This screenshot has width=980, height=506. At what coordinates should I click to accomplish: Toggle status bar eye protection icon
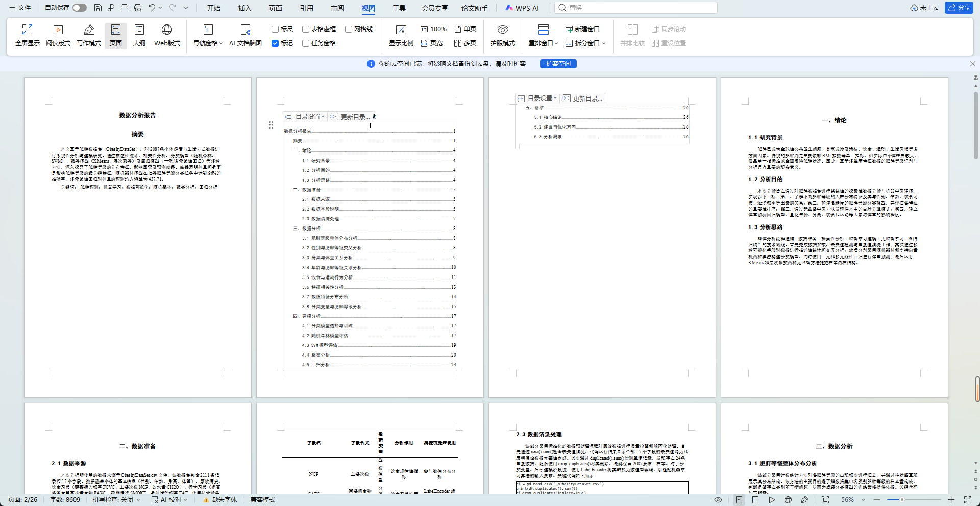point(718,500)
